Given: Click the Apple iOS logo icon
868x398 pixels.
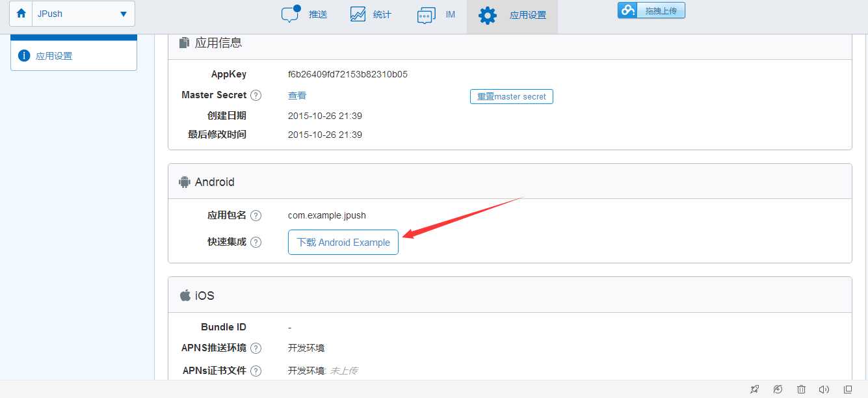Looking at the screenshot, I should (x=185, y=295).
